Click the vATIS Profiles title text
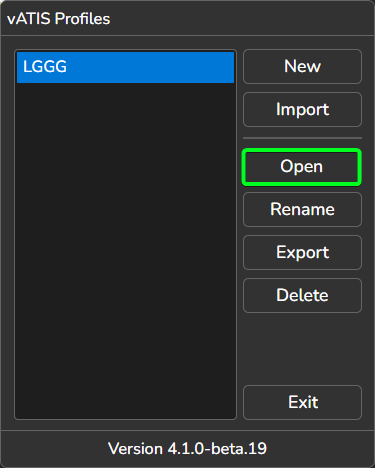375x468 pixels. tap(59, 19)
